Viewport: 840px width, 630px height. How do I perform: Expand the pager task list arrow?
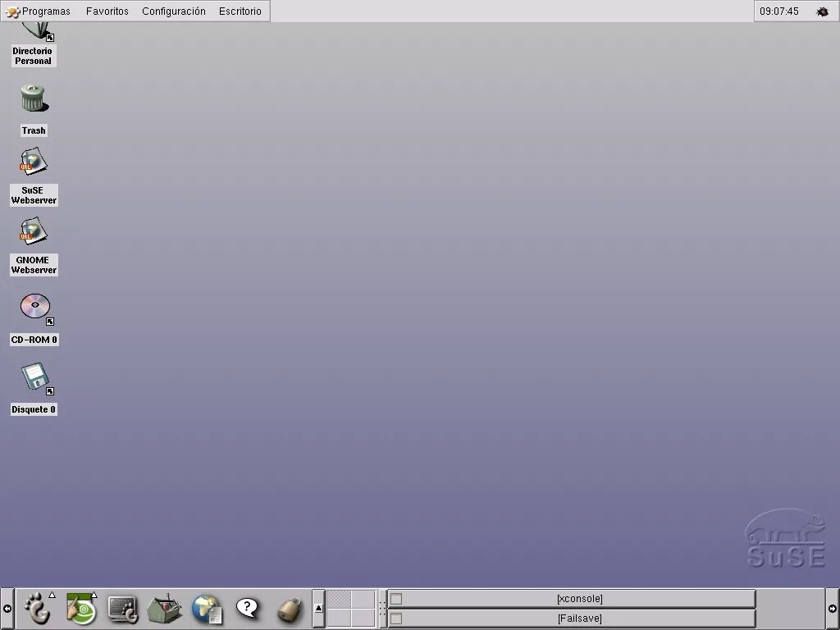point(319,608)
